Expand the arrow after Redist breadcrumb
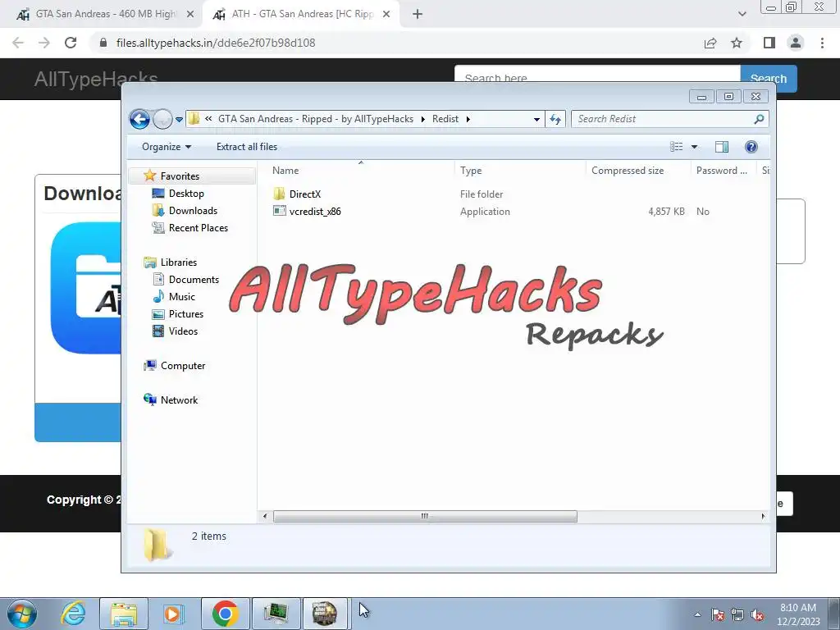840x630 pixels. (468, 120)
